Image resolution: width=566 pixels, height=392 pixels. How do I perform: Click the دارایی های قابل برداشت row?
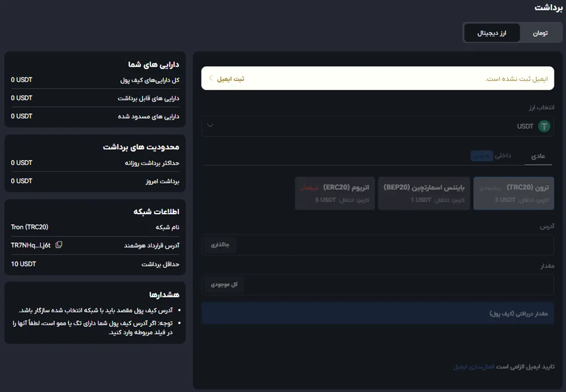tap(95, 98)
